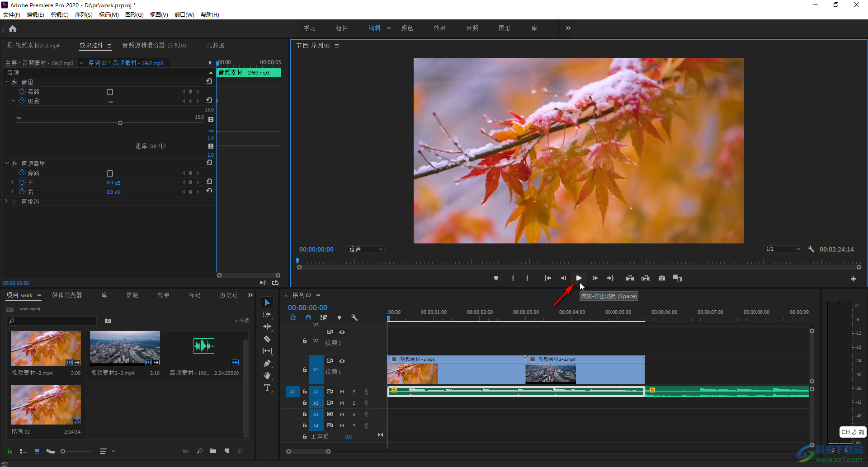Click Play-Stop toggle in Program monitor
This screenshot has height=467, width=868.
(x=579, y=278)
